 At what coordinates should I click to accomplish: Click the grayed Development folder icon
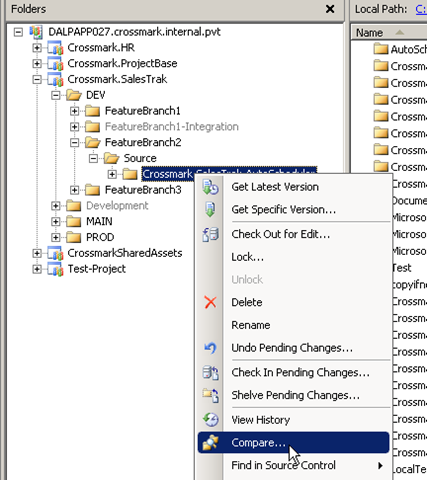click(74, 206)
